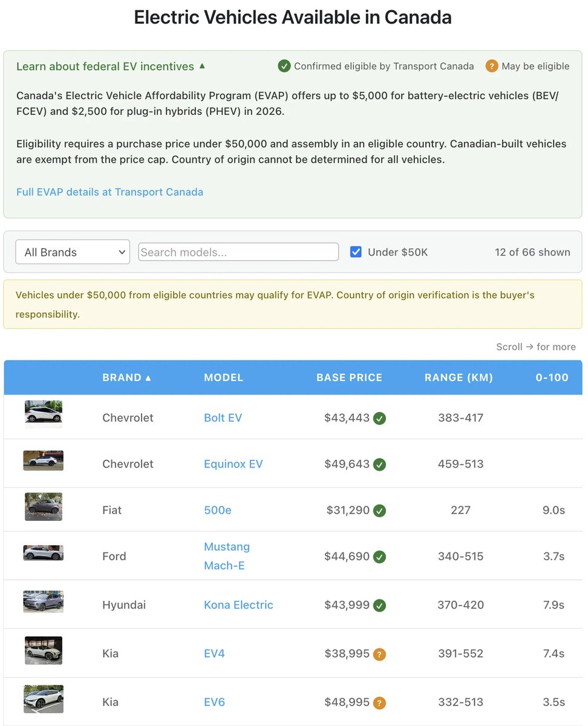588x726 pixels.
Task: Open the Kia EV4 model link
Action: click(x=214, y=653)
